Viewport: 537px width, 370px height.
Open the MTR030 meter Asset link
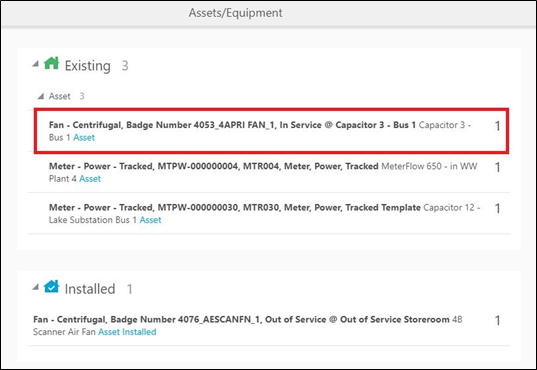coord(150,220)
